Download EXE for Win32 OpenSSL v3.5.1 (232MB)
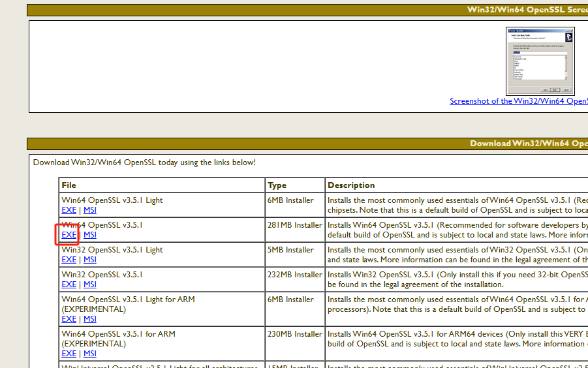 [69, 284]
